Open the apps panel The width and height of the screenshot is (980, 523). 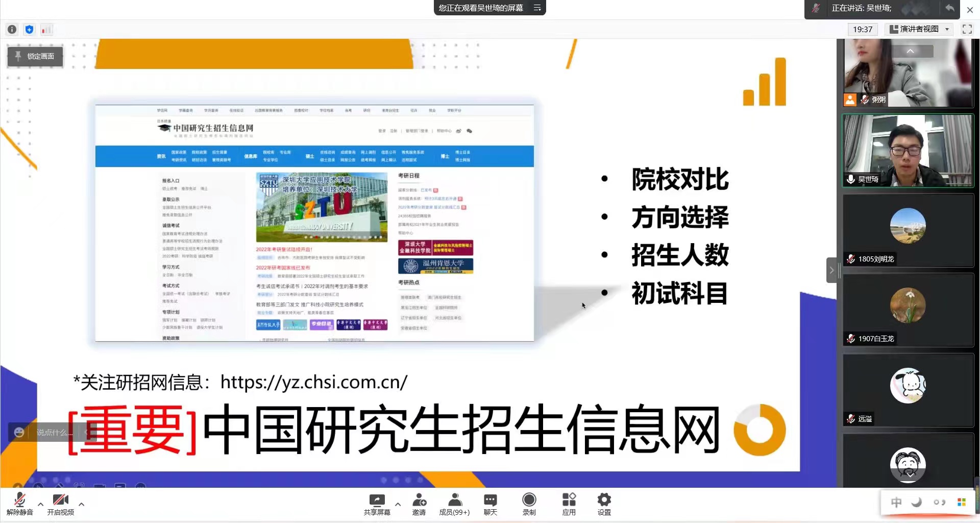tap(569, 504)
